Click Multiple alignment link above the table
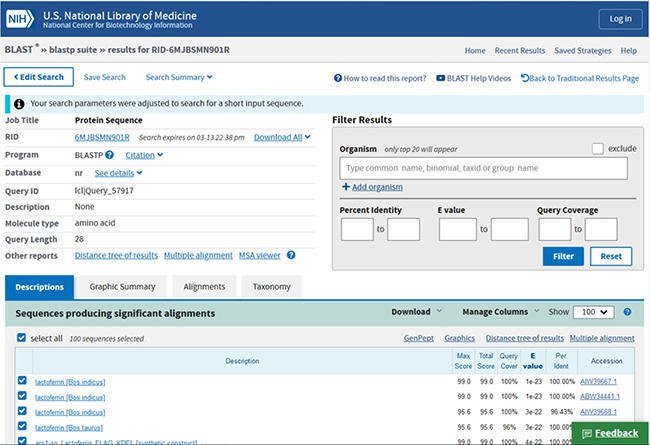Image resolution: width=650 pixels, height=445 pixels. pos(602,338)
